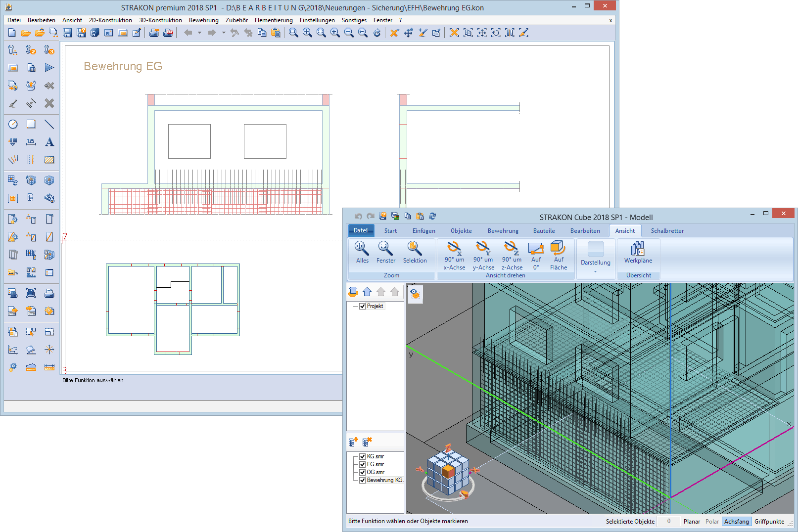798x532 pixels.
Task: Rotate view 90° um y-Achse
Action: tap(483, 256)
